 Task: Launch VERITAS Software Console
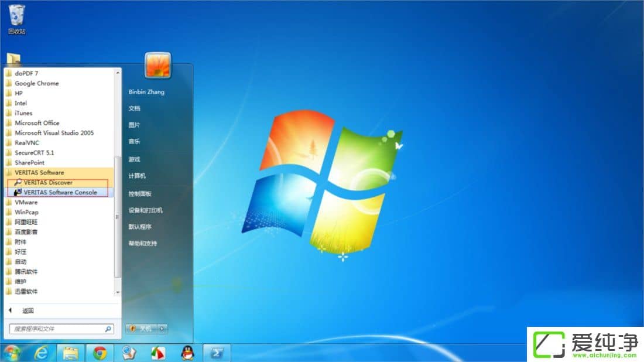(60, 192)
